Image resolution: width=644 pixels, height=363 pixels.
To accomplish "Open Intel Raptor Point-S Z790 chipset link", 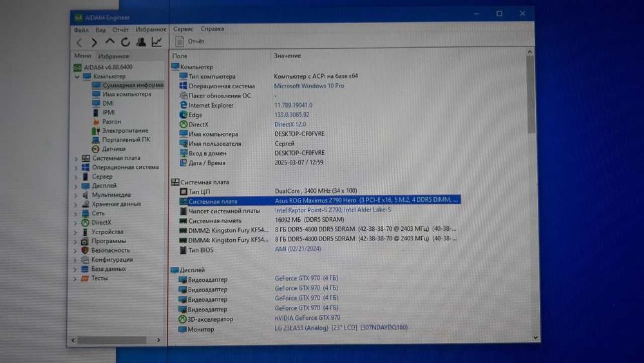I will (x=333, y=210).
